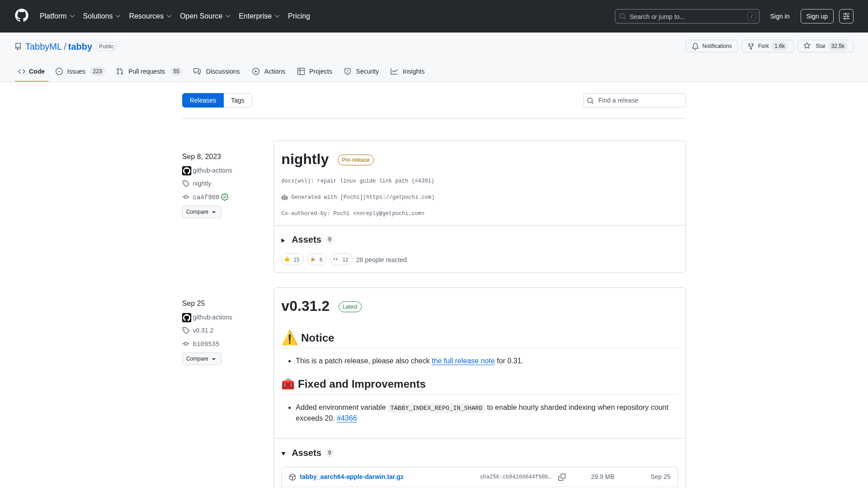The width and height of the screenshot is (868, 488).
Task: Expand the nightly release Assets list
Action: click(x=306, y=240)
